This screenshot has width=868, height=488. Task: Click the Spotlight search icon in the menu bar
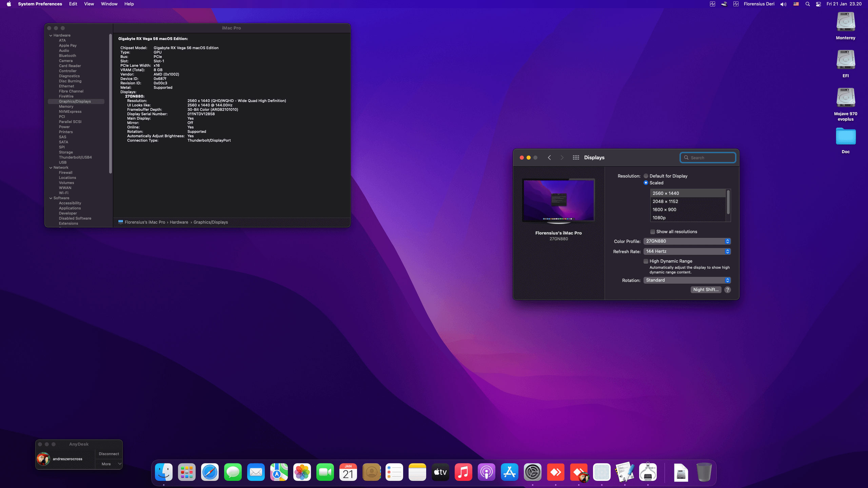tap(808, 4)
